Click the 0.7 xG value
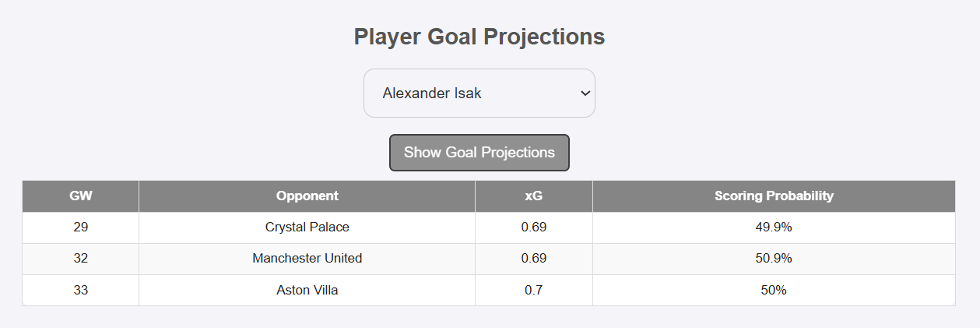This screenshot has height=328, width=980. (534, 290)
